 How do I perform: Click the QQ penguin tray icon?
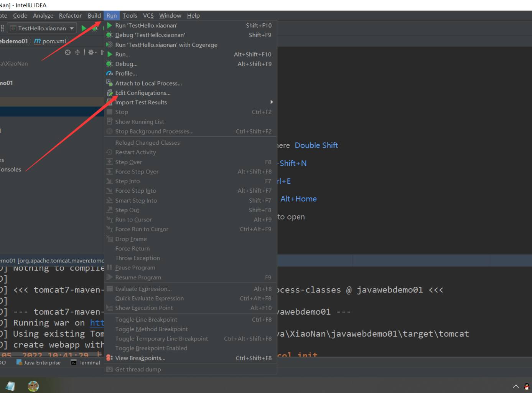[527, 386]
